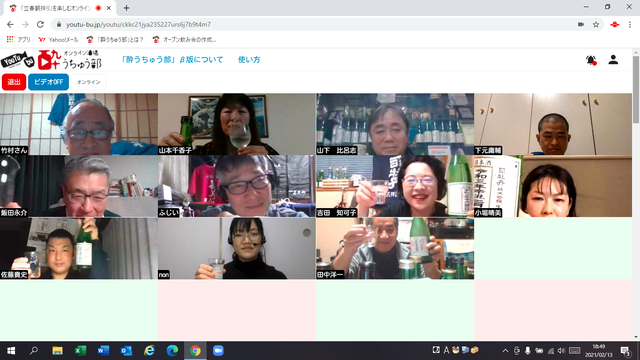
Task: Click the 酔うちゅう部 site logo
Action: (x=51, y=60)
